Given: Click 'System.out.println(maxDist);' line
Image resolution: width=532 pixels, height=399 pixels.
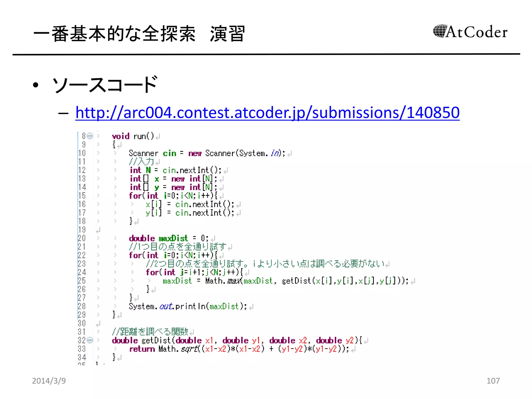Looking at the screenshot, I should point(188,306).
